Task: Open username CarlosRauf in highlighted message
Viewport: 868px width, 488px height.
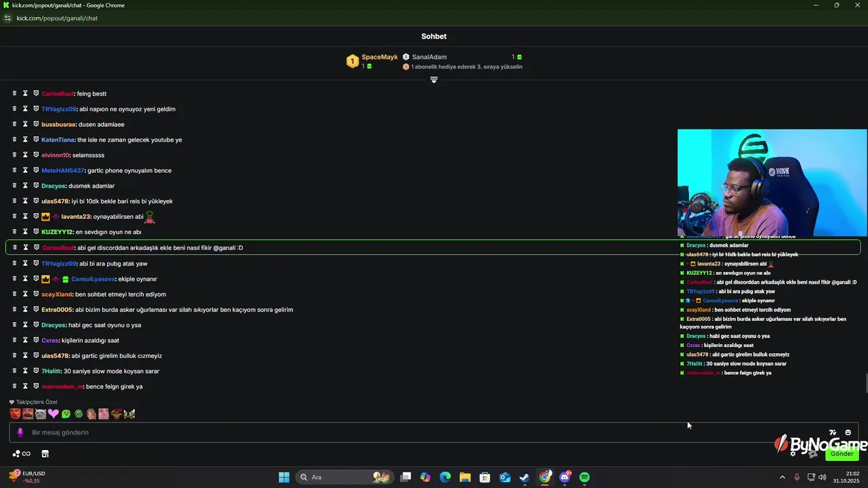Action: (x=58, y=248)
